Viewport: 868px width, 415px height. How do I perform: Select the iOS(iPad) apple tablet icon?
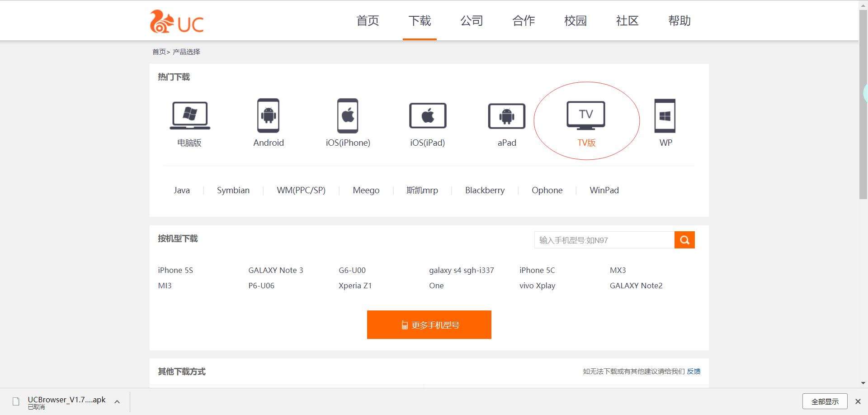[428, 115]
